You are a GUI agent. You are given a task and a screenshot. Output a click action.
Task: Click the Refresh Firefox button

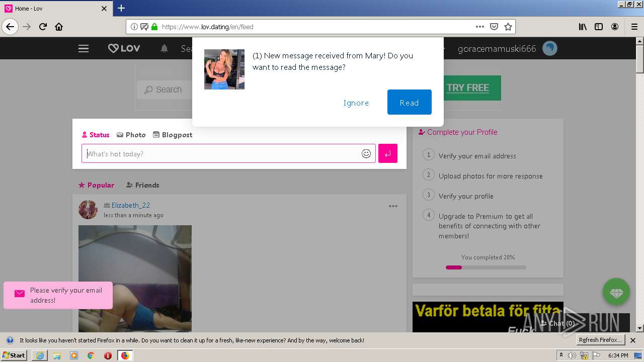[x=600, y=340]
